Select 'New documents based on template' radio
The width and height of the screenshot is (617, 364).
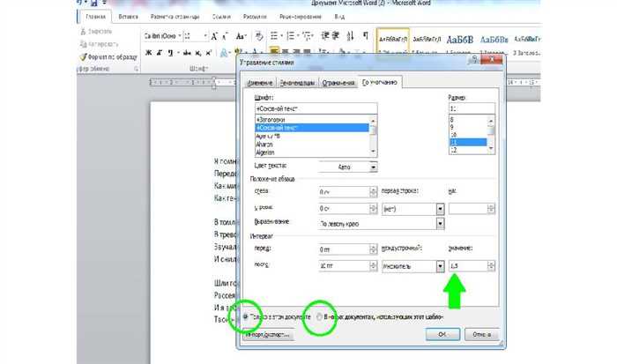coord(319,316)
